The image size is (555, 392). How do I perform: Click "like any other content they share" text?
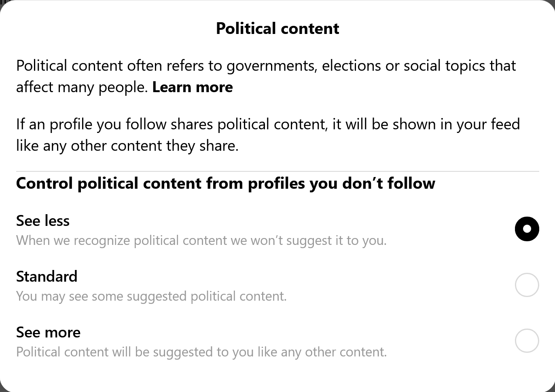127,146
